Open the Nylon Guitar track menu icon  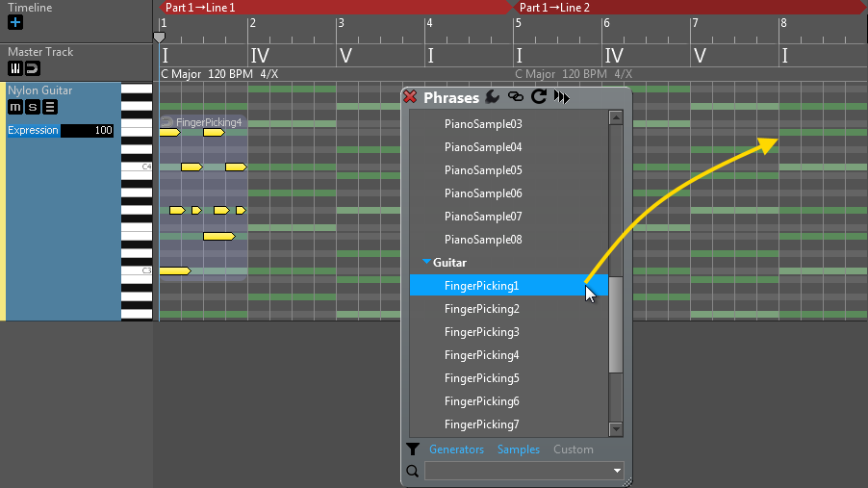(50, 107)
